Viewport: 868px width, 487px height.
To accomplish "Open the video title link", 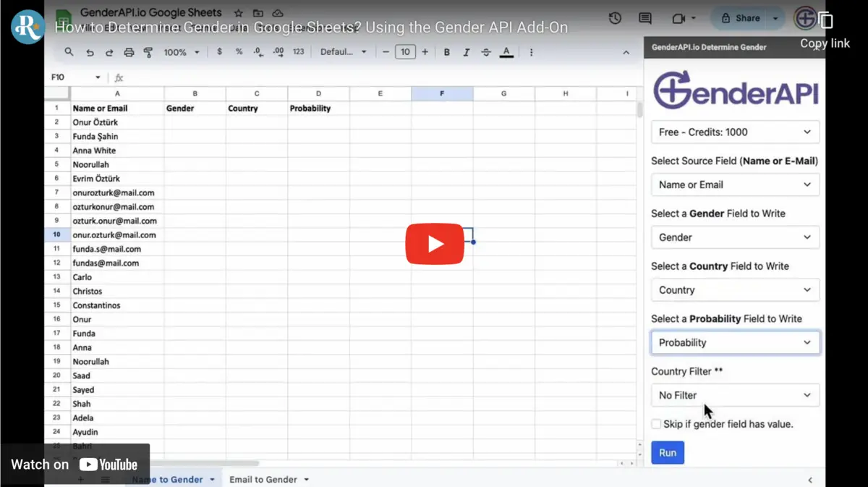I will [311, 27].
